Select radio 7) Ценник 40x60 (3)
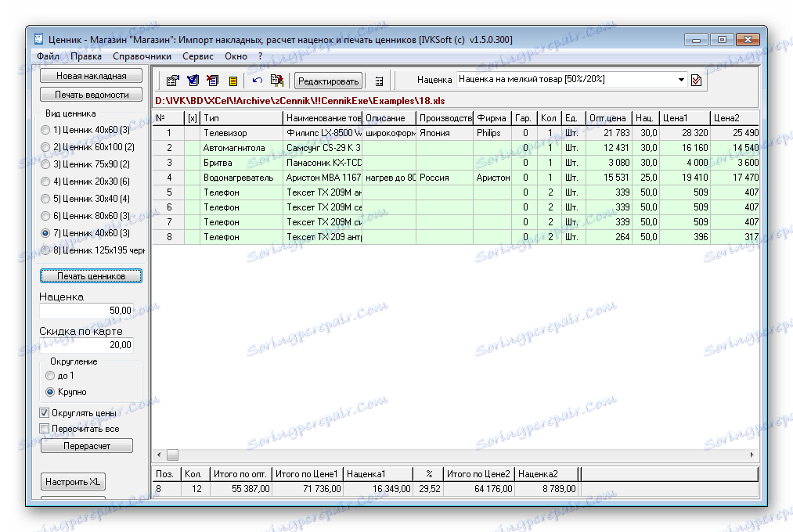The image size is (793, 532). (x=45, y=233)
